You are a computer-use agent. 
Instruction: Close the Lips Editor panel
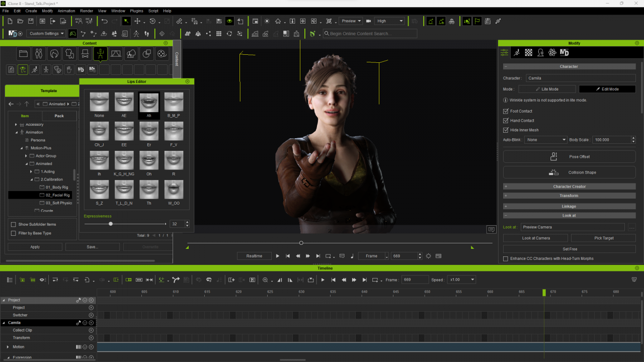[188, 81]
